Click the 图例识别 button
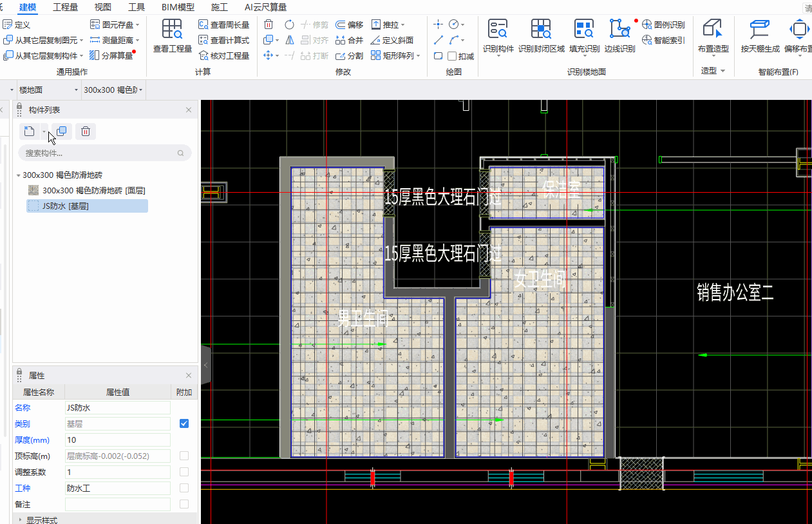Screen dimensions: 812x524 click(663, 24)
